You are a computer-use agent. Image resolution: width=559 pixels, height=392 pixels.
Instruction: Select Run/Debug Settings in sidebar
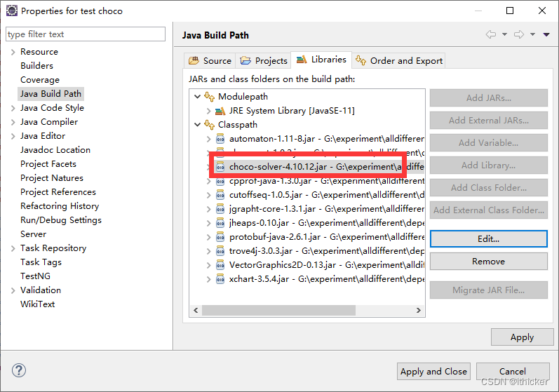[x=61, y=220]
